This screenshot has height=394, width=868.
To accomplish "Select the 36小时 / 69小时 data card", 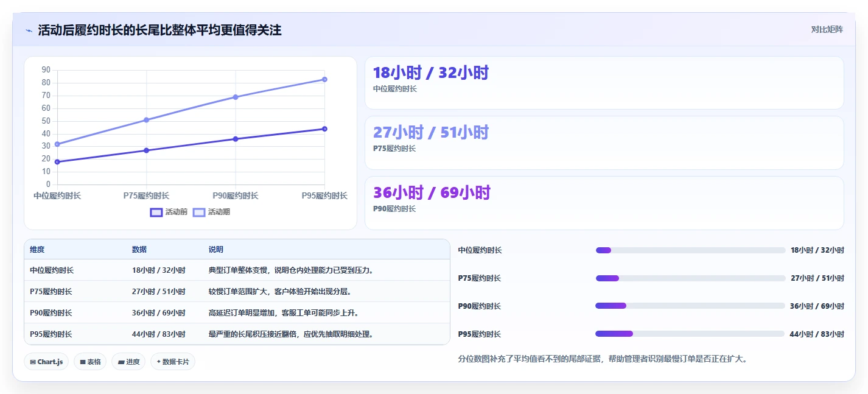I will (604, 203).
